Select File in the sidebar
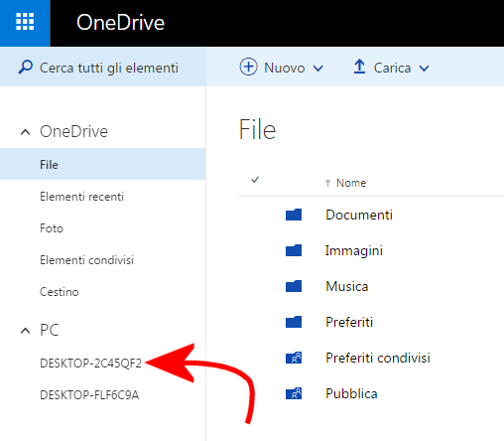504x441 pixels. tap(102, 164)
